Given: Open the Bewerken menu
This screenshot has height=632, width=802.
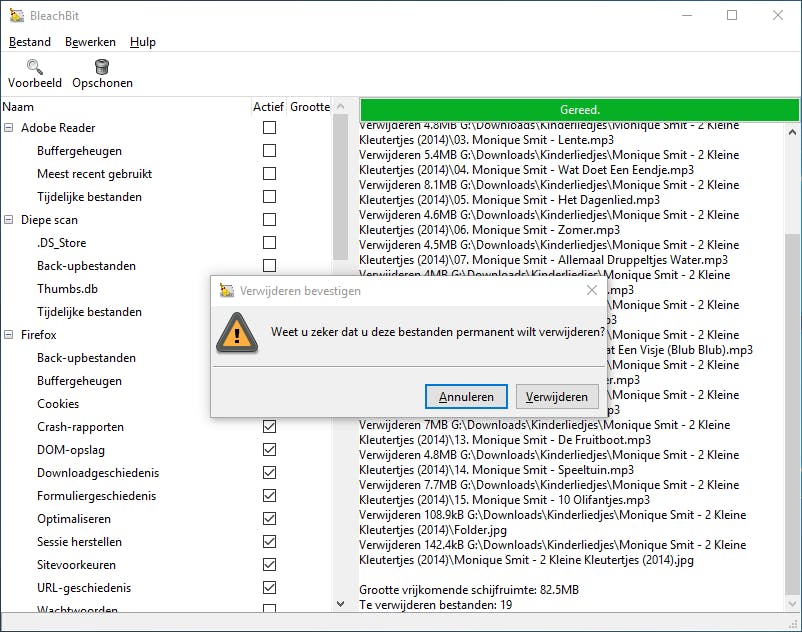Looking at the screenshot, I should coord(90,42).
